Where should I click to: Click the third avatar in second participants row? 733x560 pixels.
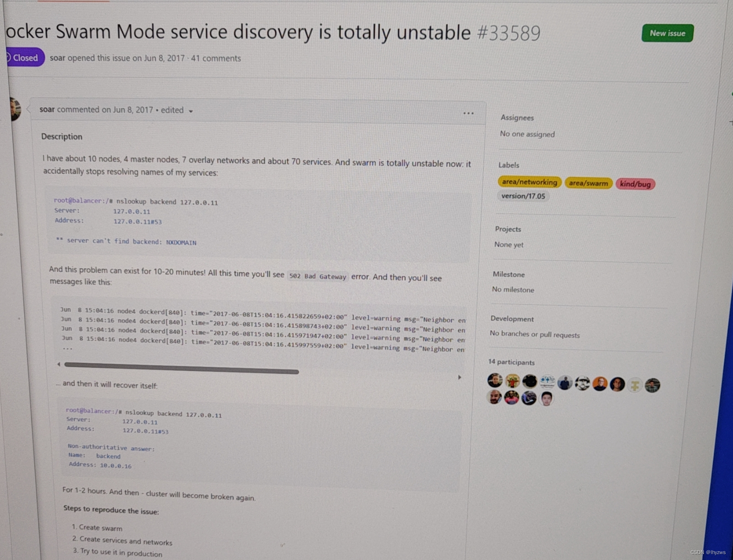pos(529,398)
